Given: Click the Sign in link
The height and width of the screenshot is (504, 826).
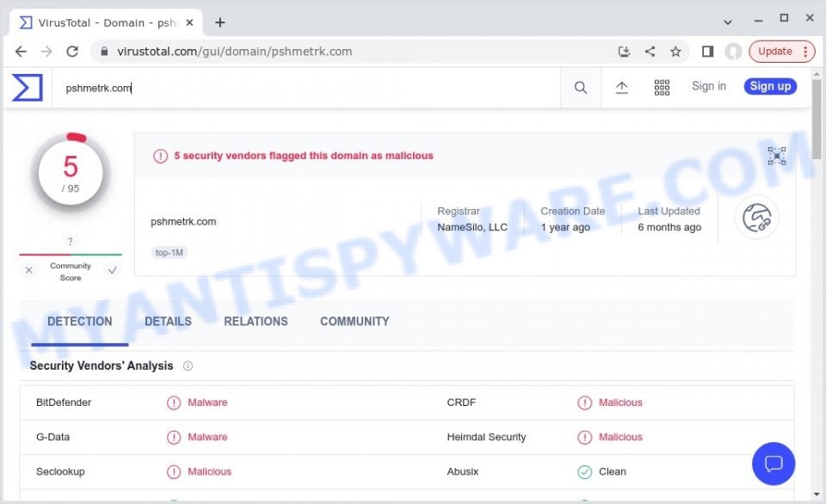Looking at the screenshot, I should 708,86.
